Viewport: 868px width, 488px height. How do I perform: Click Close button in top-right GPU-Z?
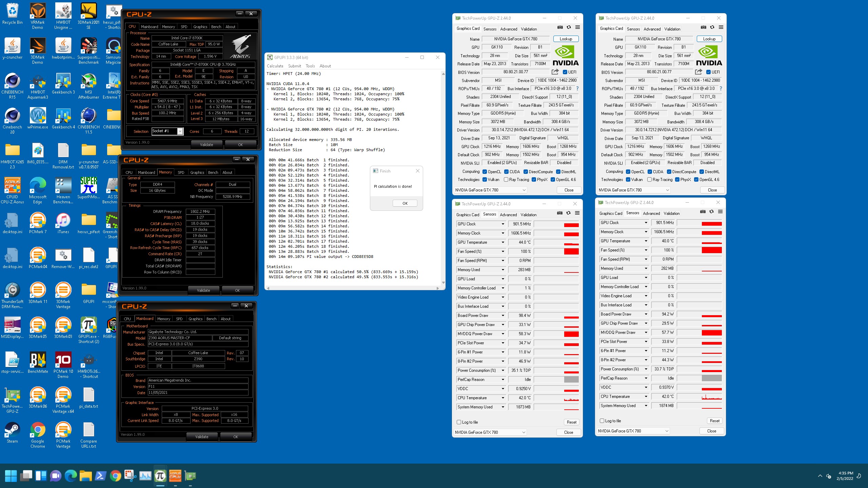712,190
